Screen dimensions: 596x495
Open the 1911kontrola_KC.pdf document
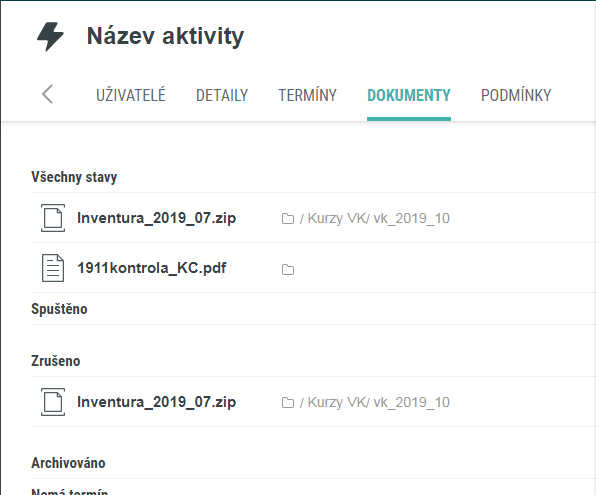(152, 268)
